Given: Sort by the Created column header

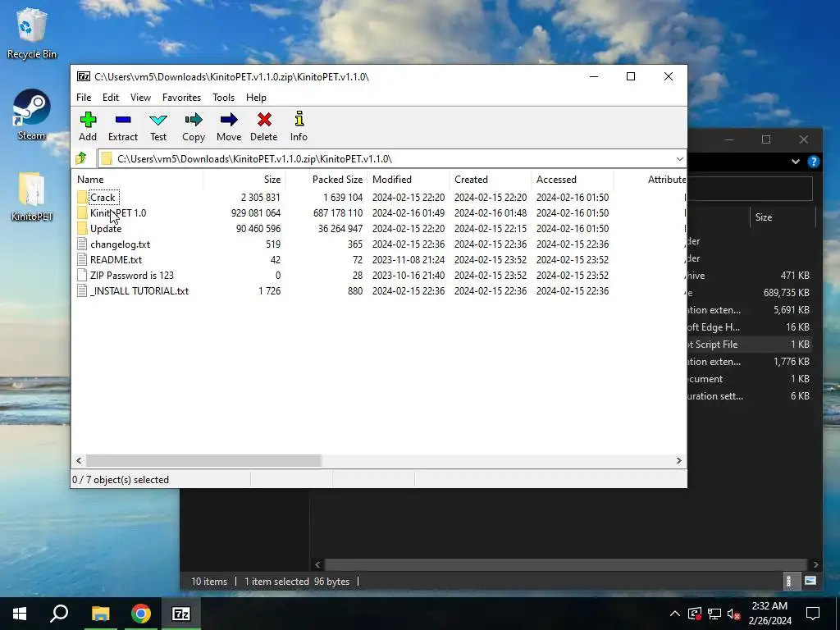Looking at the screenshot, I should tap(491, 180).
